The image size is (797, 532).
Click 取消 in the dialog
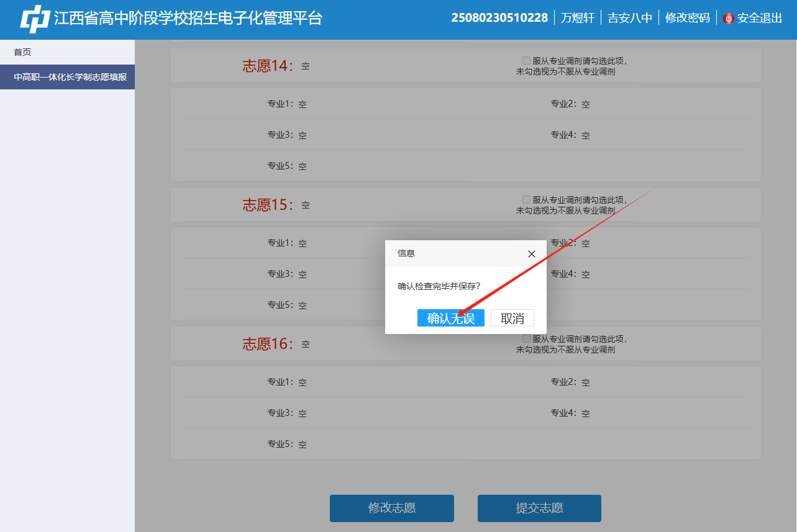point(512,318)
